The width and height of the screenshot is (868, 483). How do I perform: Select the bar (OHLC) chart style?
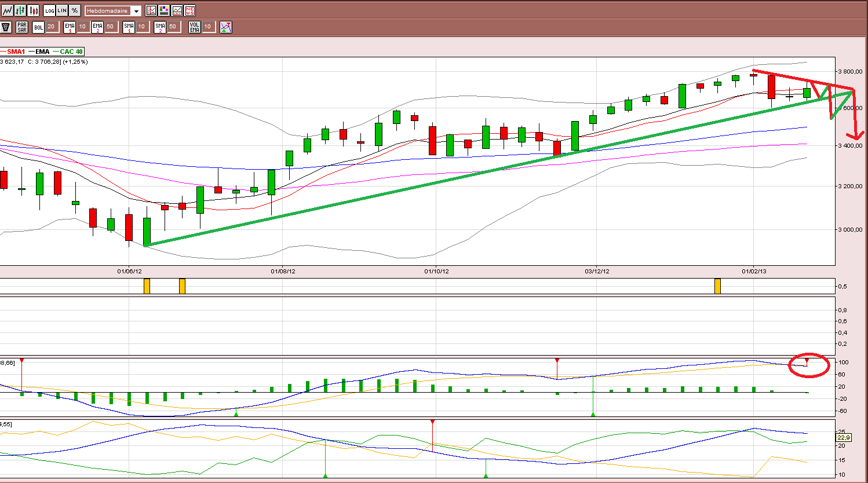pos(20,10)
